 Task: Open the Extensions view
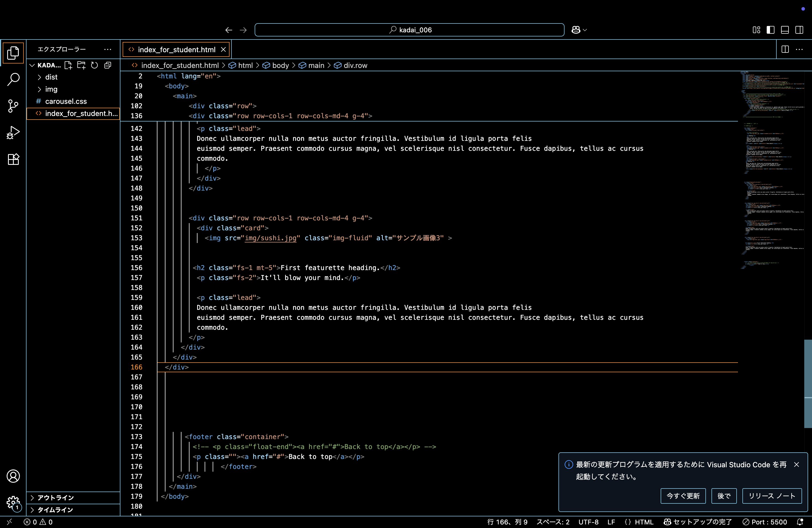click(13, 159)
